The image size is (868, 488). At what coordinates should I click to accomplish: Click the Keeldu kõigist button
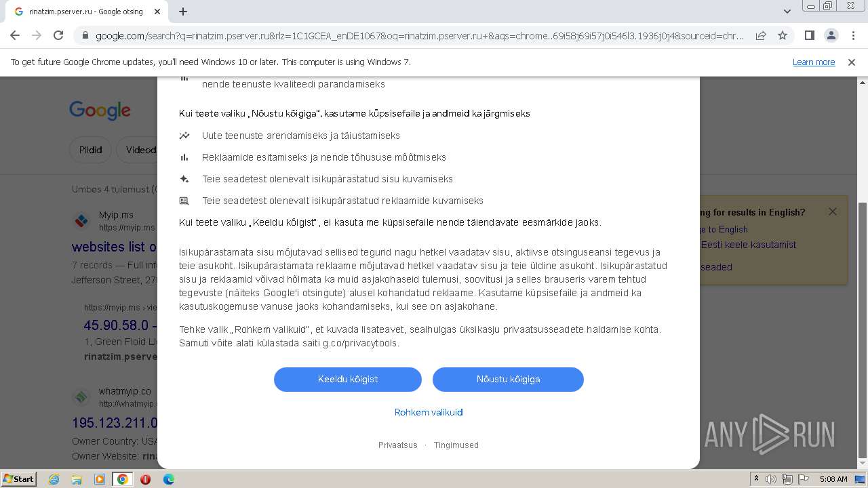348,379
